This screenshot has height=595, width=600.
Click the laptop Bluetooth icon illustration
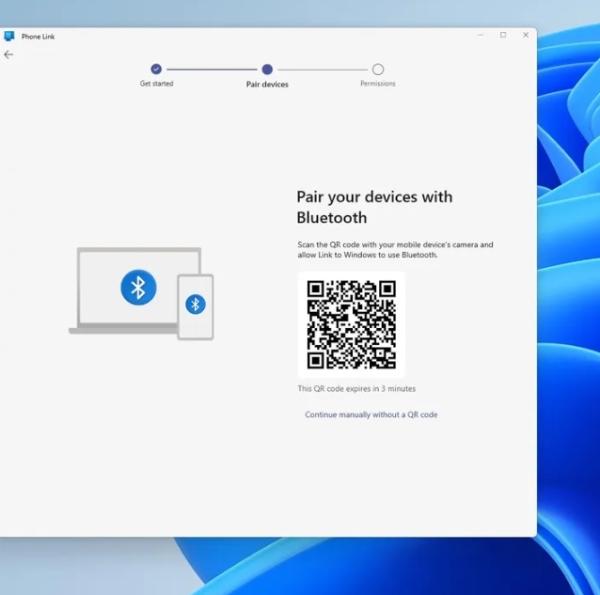point(139,287)
